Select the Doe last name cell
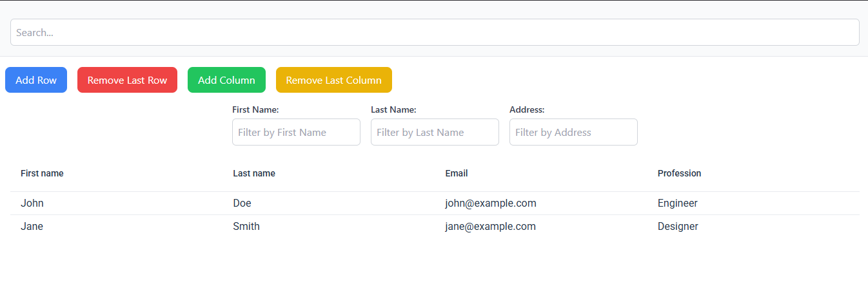This screenshot has width=868, height=293. point(242,203)
